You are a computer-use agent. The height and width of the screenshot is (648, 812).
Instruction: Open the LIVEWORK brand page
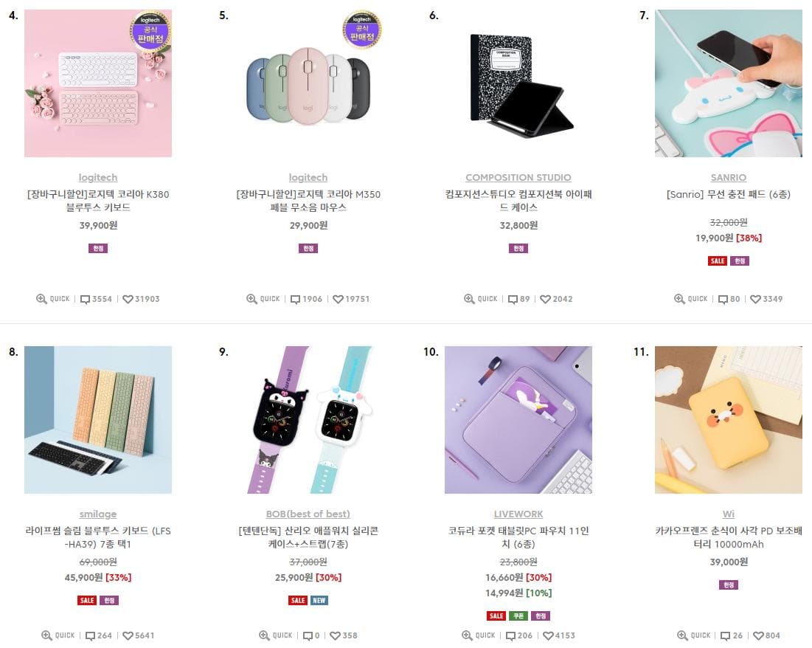pos(518,514)
